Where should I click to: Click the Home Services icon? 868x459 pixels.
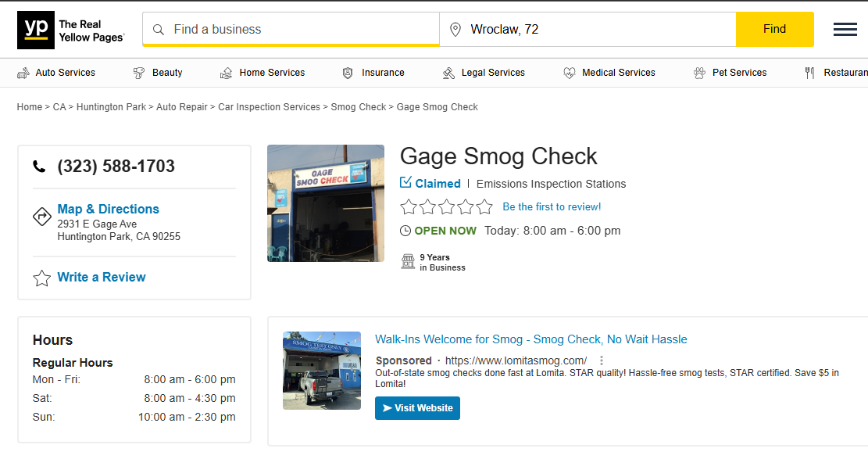click(x=226, y=73)
